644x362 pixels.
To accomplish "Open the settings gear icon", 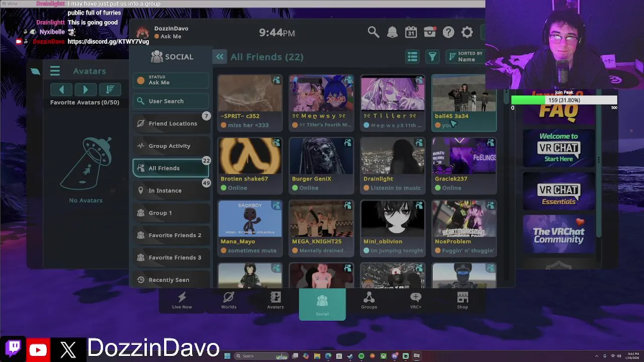I will click(467, 32).
